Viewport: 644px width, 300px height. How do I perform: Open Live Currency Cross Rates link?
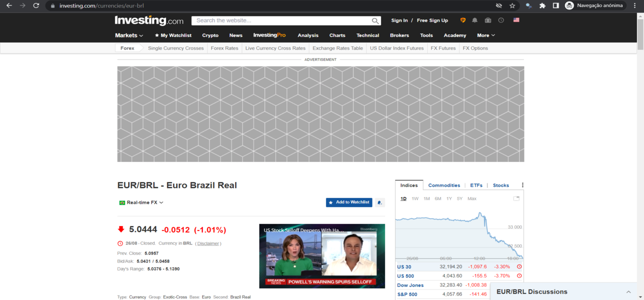pyautogui.click(x=275, y=48)
